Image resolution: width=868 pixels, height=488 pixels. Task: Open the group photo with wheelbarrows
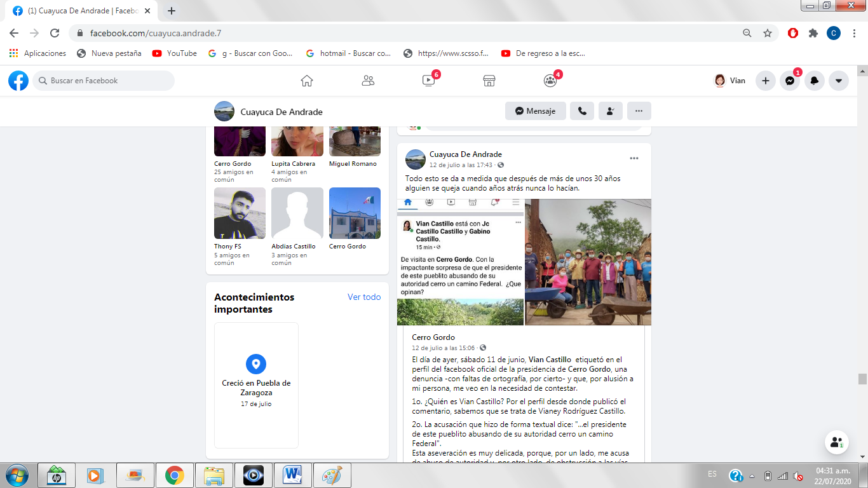click(x=588, y=262)
